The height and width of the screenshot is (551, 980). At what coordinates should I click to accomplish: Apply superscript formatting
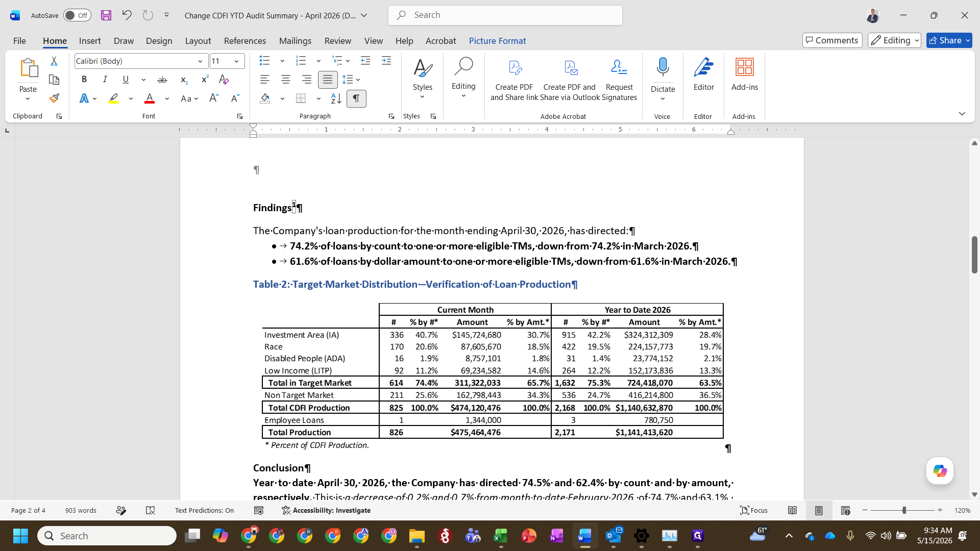point(205,80)
